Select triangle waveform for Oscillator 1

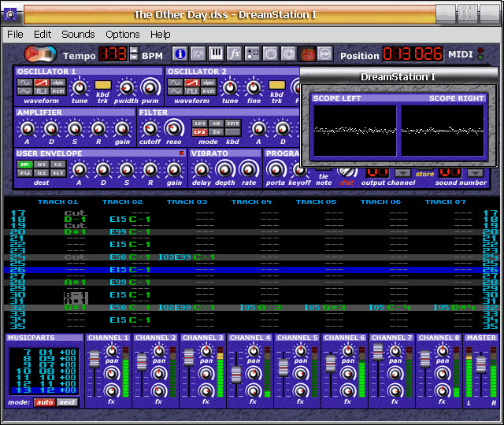24,91
